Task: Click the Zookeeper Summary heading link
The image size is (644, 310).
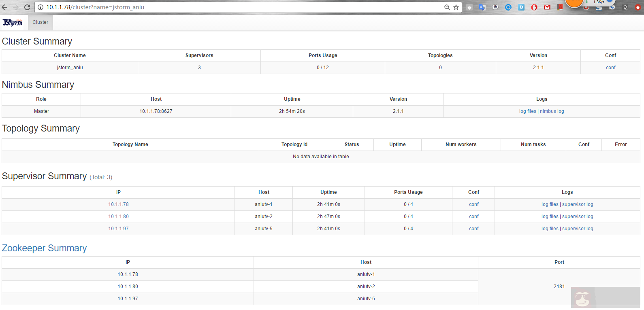Action: tap(44, 248)
